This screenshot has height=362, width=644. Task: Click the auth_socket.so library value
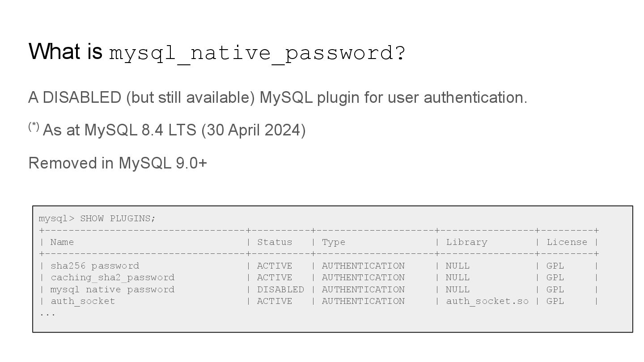487,301
